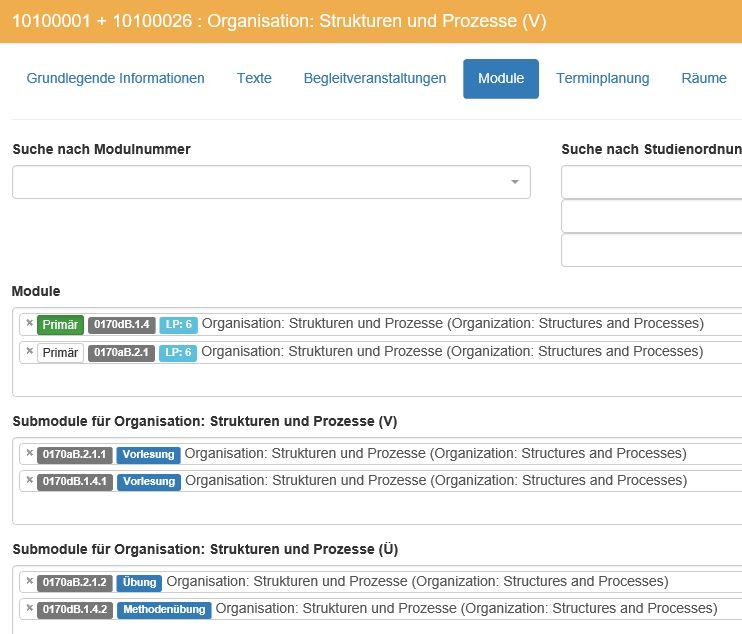The height and width of the screenshot is (634, 742).
Task: Click the Übung badge of 0170aB.2.1.2
Action: click(140, 582)
